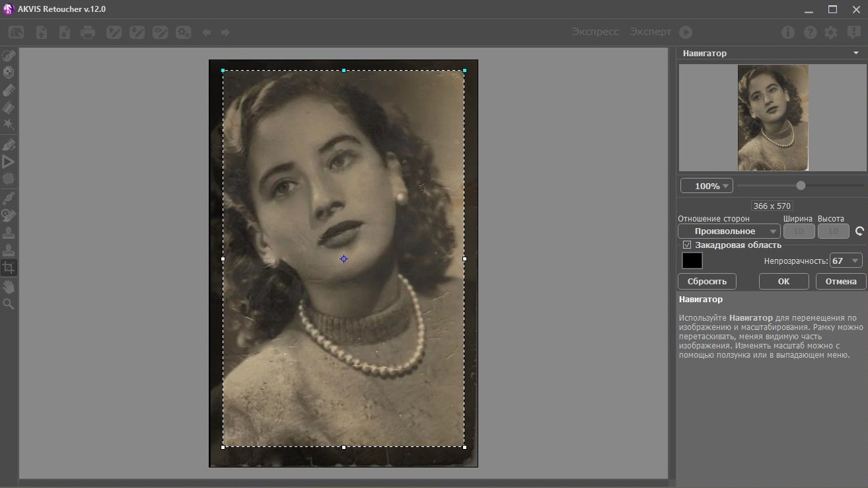Select the Magic Wand star tool
Screen dimensions: 868x488
pyautogui.click(x=9, y=124)
